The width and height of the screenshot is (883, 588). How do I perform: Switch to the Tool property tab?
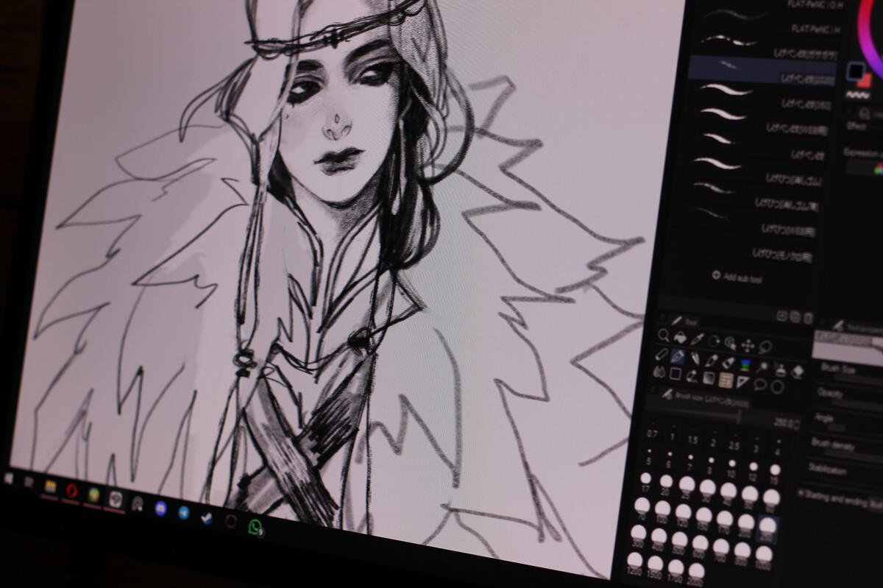pos(854,325)
